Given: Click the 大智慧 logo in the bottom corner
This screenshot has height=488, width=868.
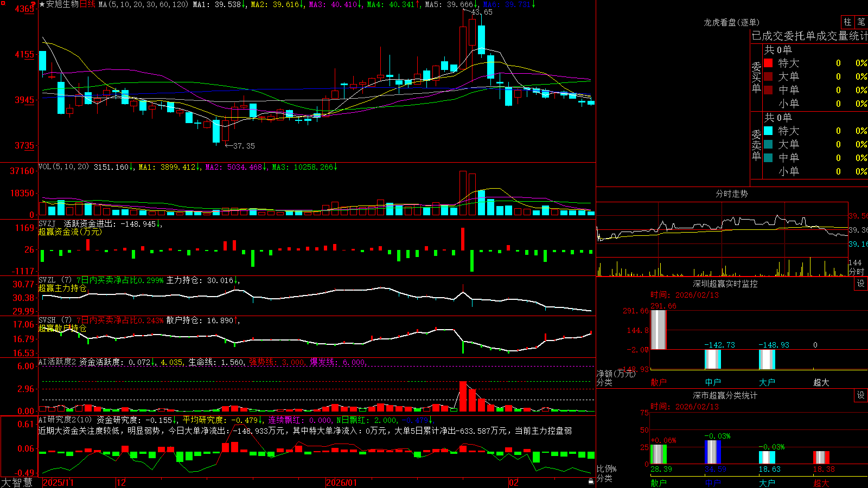Looking at the screenshot, I should point(17,482).
